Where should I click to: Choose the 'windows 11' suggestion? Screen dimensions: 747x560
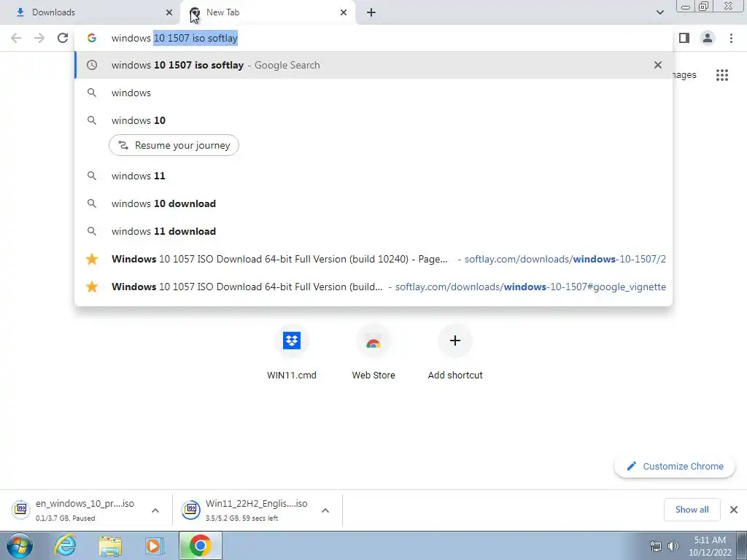tap(373, 176)
